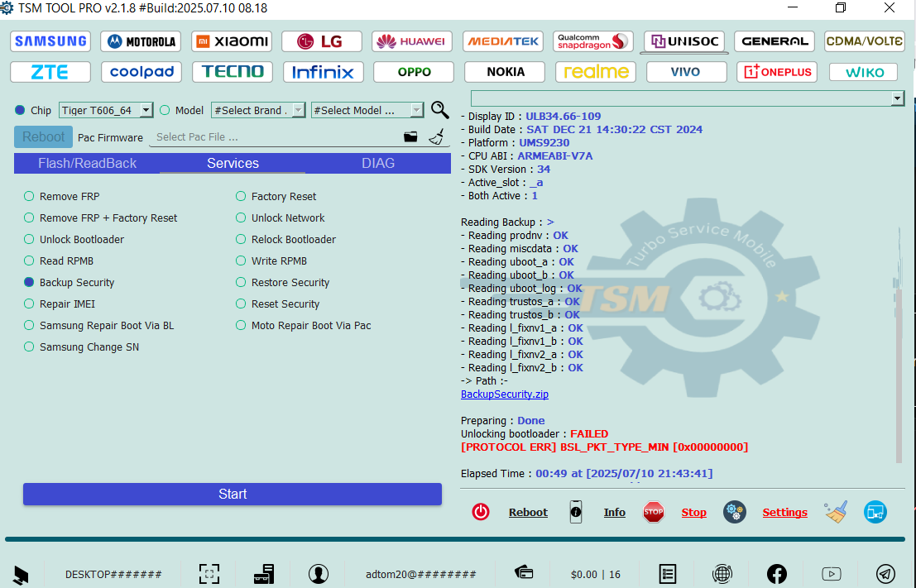Click the phone info icon
This screenshot has height=588, width=916.
[575, 512]
